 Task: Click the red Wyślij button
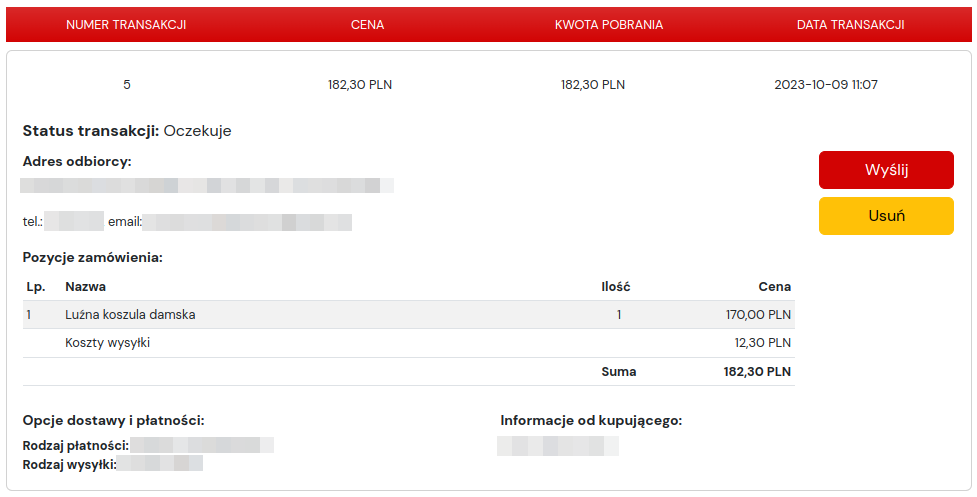pyautogui.click(x=886, y=170)
